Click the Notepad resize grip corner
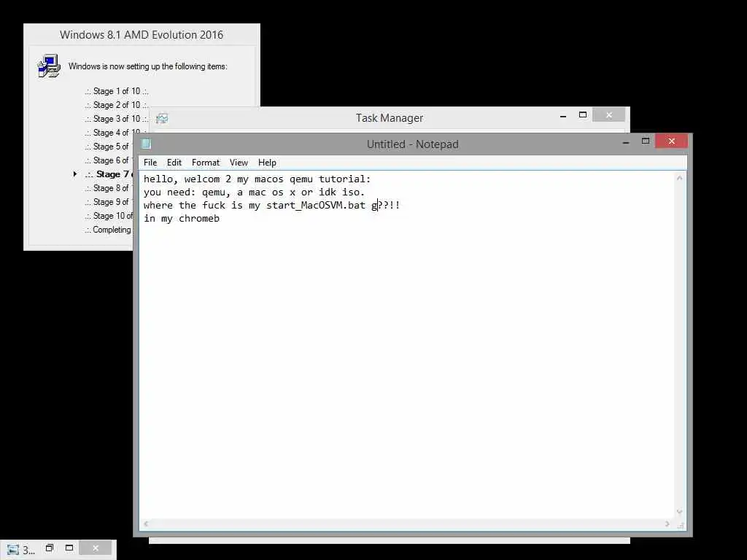 click(681, 525)
